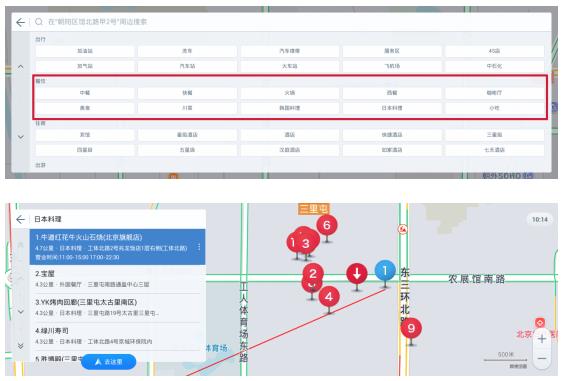The image size is (564, 381).
Task: Click the red POI icon above zoom control
Action: coord(540,322)
